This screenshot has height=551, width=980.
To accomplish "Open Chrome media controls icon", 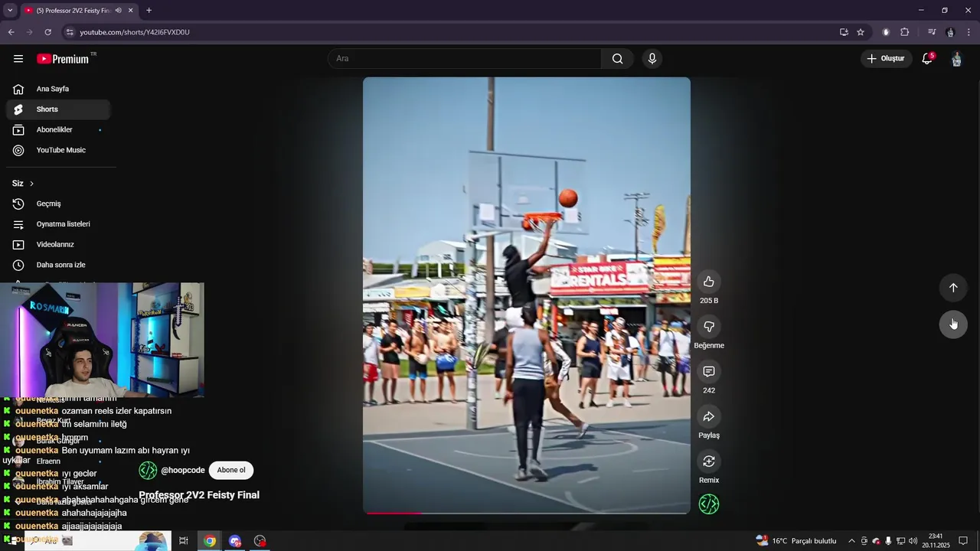I will coord(932,32).
